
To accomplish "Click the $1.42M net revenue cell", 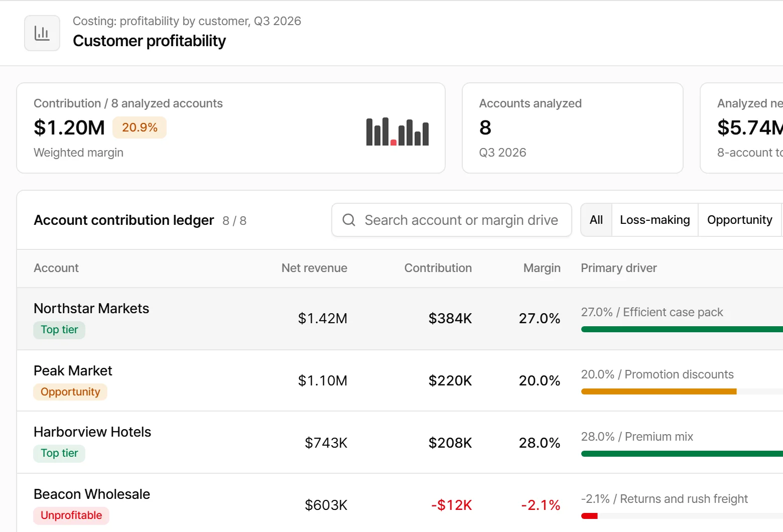I will [323, 318].
